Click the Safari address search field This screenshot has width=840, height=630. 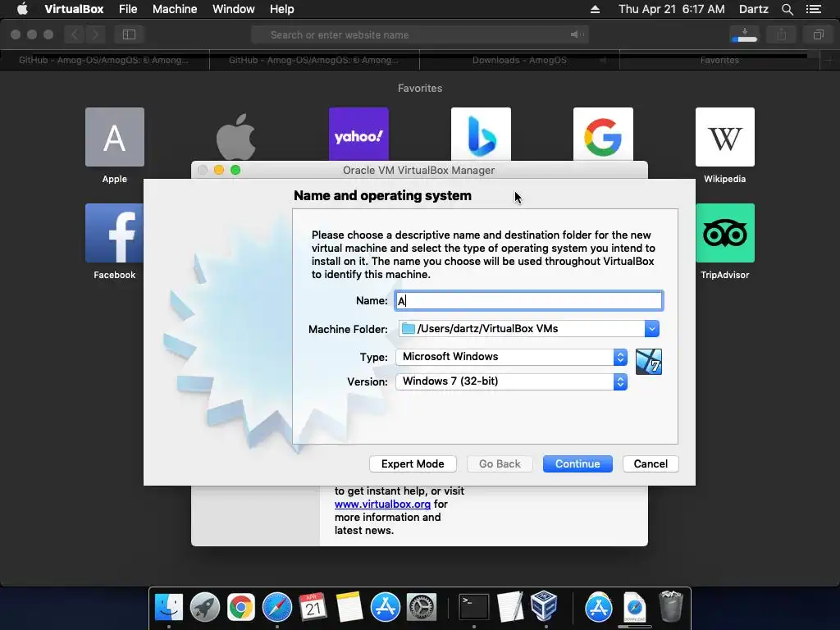pyautogui.click(x=420, y=34)
